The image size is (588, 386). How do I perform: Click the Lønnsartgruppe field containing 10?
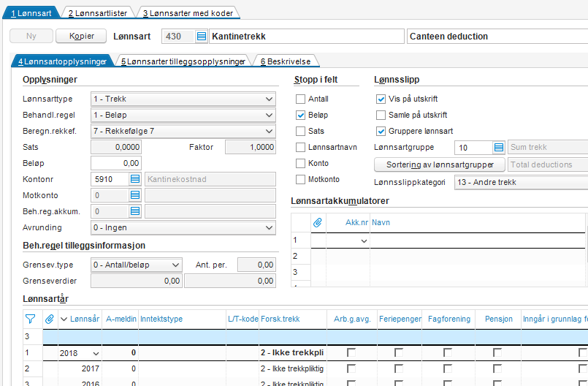pos(473,147)
